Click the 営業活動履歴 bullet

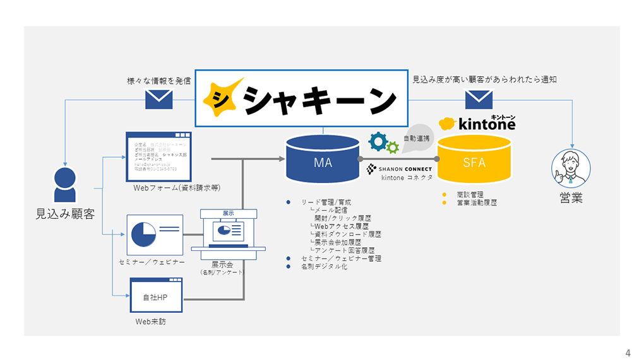477,202
